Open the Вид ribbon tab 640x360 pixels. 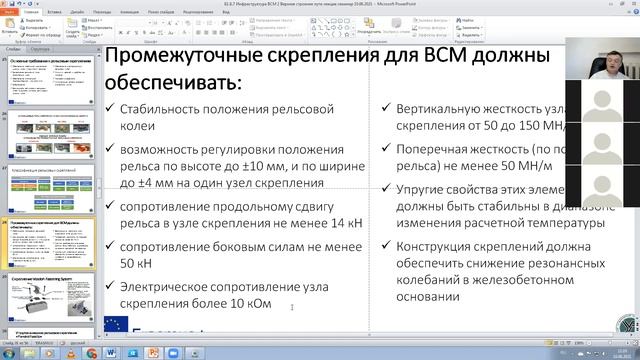click(226, 12)
